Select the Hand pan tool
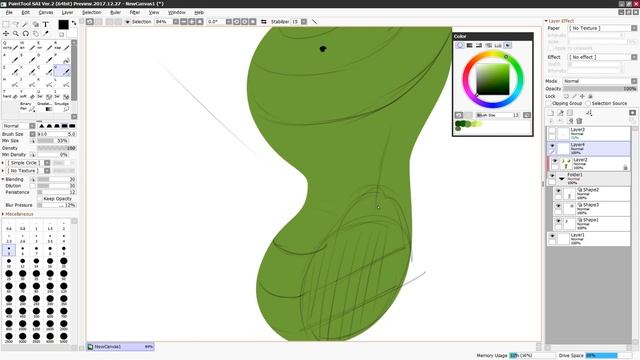 [36, 33]
